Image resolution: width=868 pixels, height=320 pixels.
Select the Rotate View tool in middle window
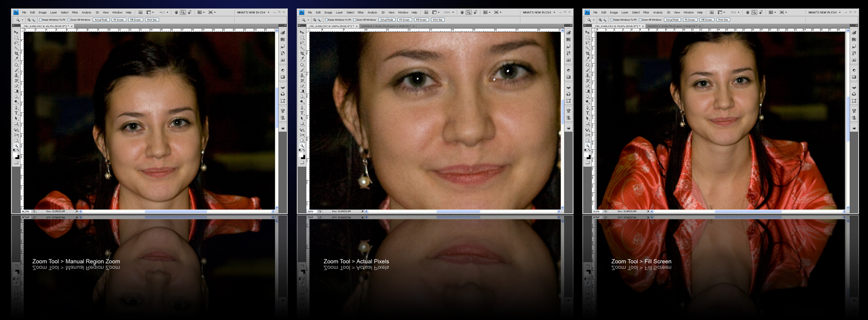point(476,12)
